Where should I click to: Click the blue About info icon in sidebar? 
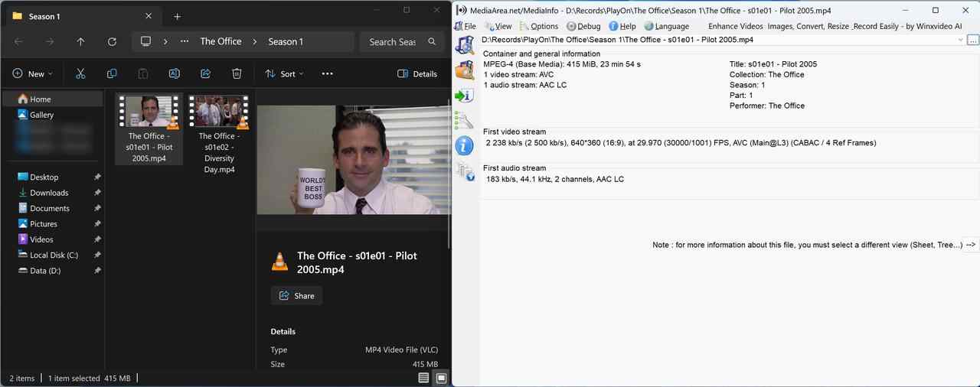tap(464, 146)
